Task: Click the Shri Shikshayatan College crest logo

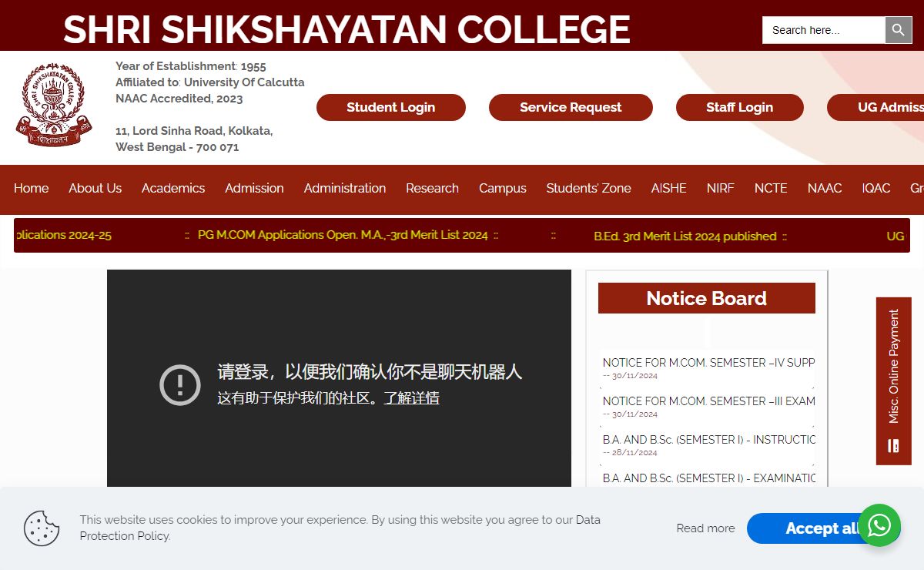Action: (x=54, y=105)
